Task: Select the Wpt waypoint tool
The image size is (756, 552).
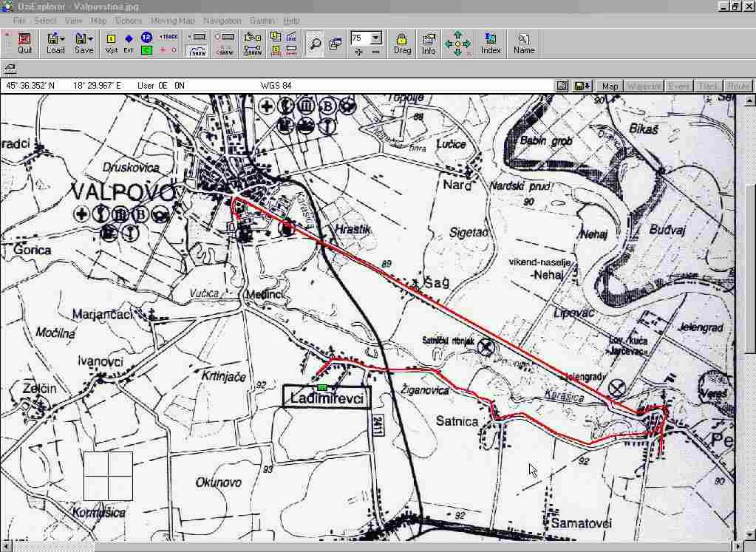Action: [x=112, y=44]
